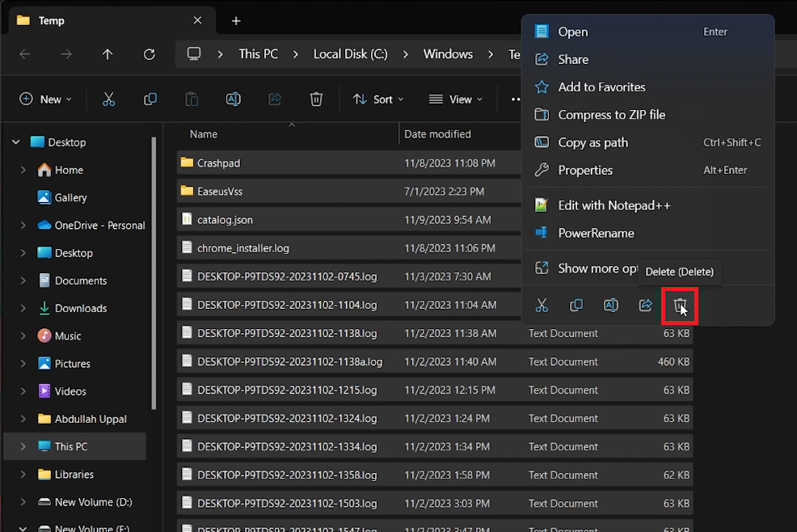Click the Paste icon in the toolbar
Viewport: 797px width, 532px height.
tap(192, 99)
